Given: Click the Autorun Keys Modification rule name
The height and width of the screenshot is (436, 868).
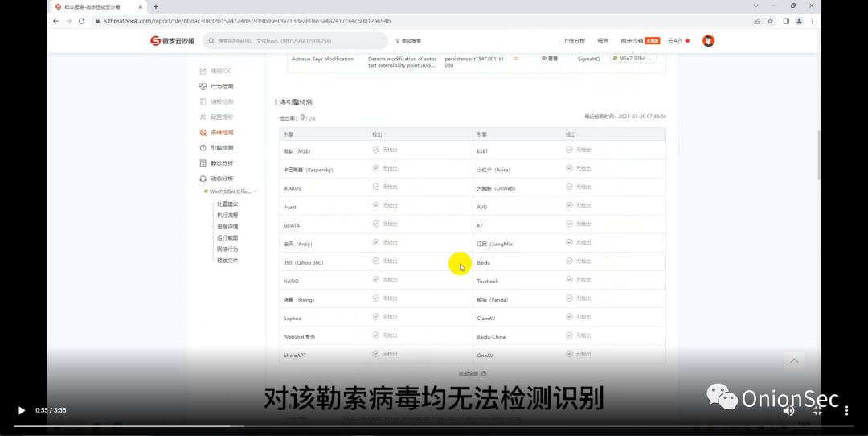Looking at the screenshot, I should [x=323, y=59].
